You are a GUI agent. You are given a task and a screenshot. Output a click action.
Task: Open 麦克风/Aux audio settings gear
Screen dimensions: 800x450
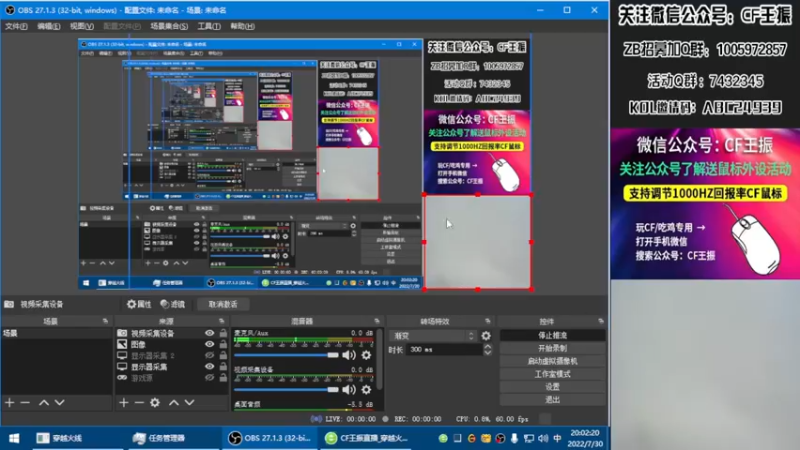pos(366,355)
